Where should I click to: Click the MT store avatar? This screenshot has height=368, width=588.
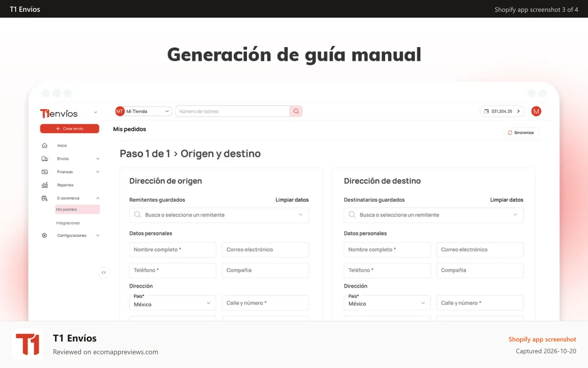click(x=120, y=111)
